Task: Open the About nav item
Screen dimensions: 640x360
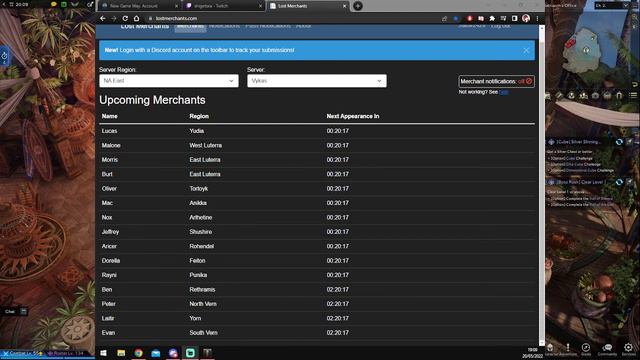Action: tap(303, 26)
